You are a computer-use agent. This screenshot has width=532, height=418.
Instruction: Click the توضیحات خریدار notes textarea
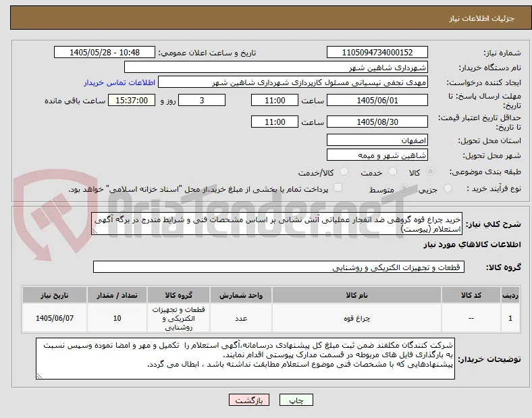245,359
